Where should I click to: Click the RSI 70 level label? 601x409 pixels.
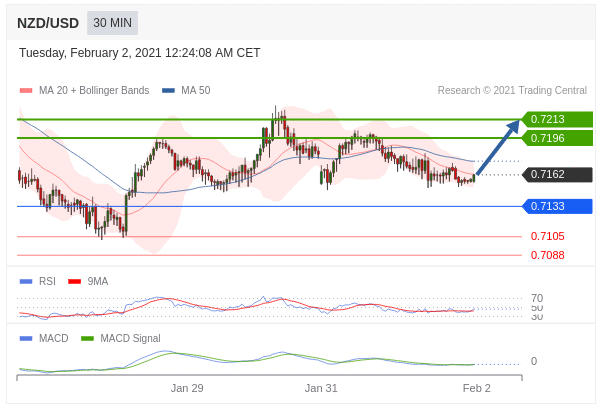(537, 298)
